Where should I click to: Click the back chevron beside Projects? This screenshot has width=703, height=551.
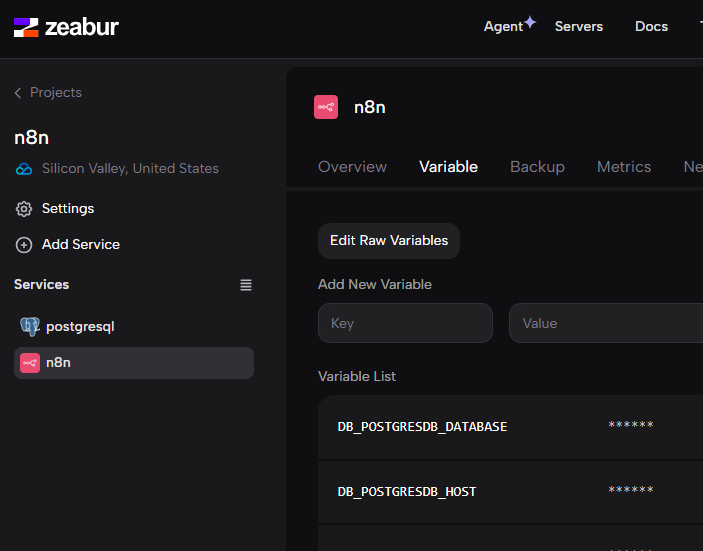pyautogui.click(x=18, y=93)
